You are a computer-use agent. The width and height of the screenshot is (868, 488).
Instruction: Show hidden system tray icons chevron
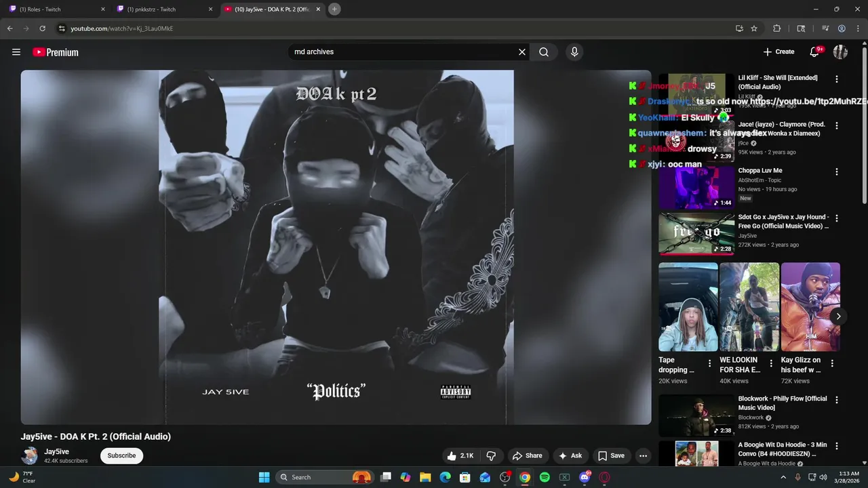click(x=783, y=477)
